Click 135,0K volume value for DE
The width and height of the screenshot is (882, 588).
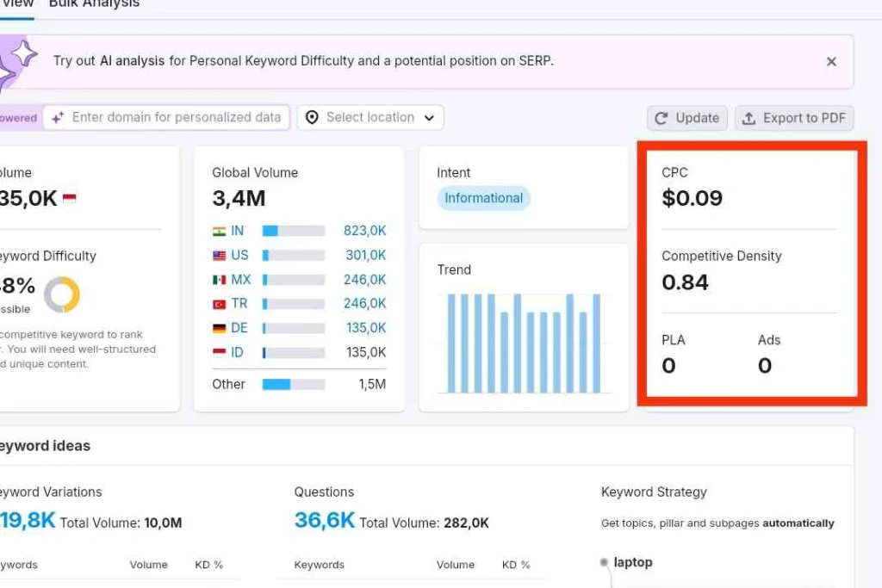pos(365,328)
